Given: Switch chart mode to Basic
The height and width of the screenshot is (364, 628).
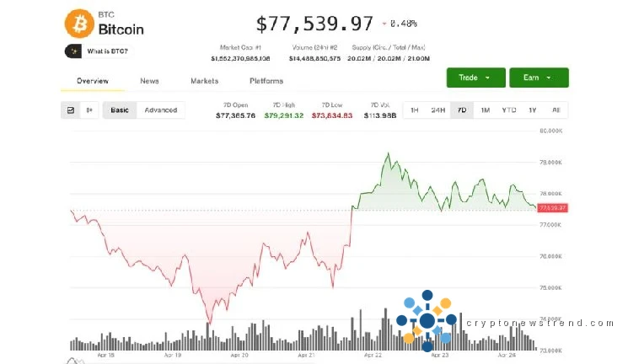Looking at the screenshot, I should 120,110.
